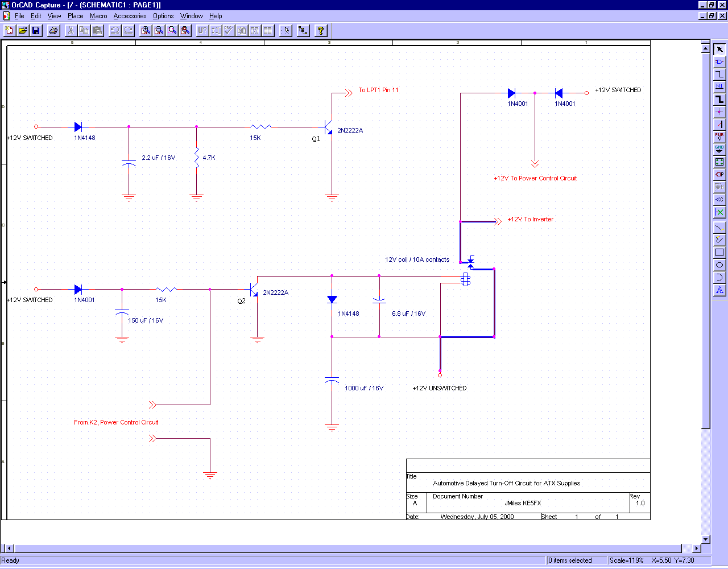
Task: Select 'From K2, Power Control Circuit' text
Action: click(116, 422)
